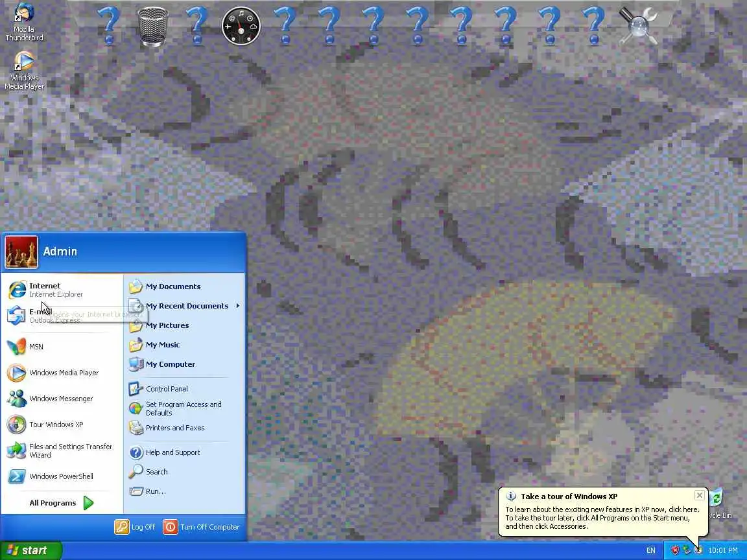
Task: Open Printers and Faxes
Action: pos(184,428)
